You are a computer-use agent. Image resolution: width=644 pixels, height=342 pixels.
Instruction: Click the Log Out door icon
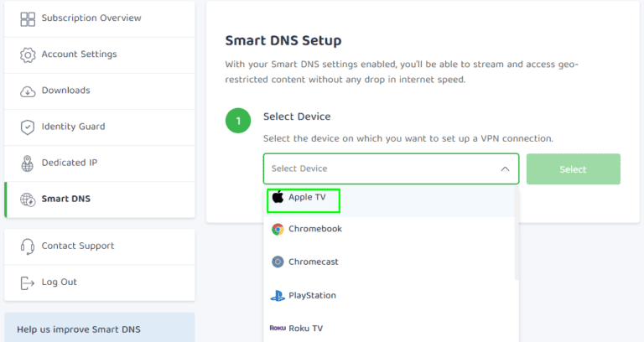click(x=28, y=282)
